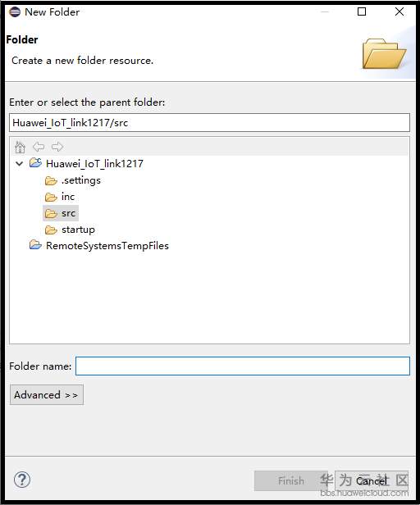Select the src folder label
The height and width of the screenshot is (505, 420).
[68, 213]
